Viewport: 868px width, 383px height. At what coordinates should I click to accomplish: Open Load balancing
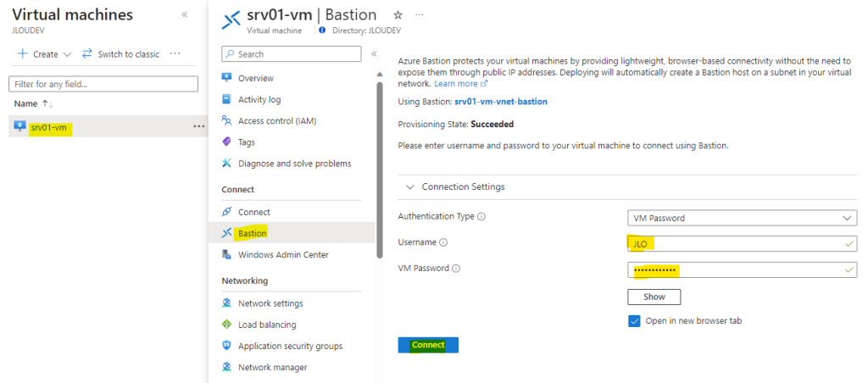pyautogui.click(x=267, y=325)
